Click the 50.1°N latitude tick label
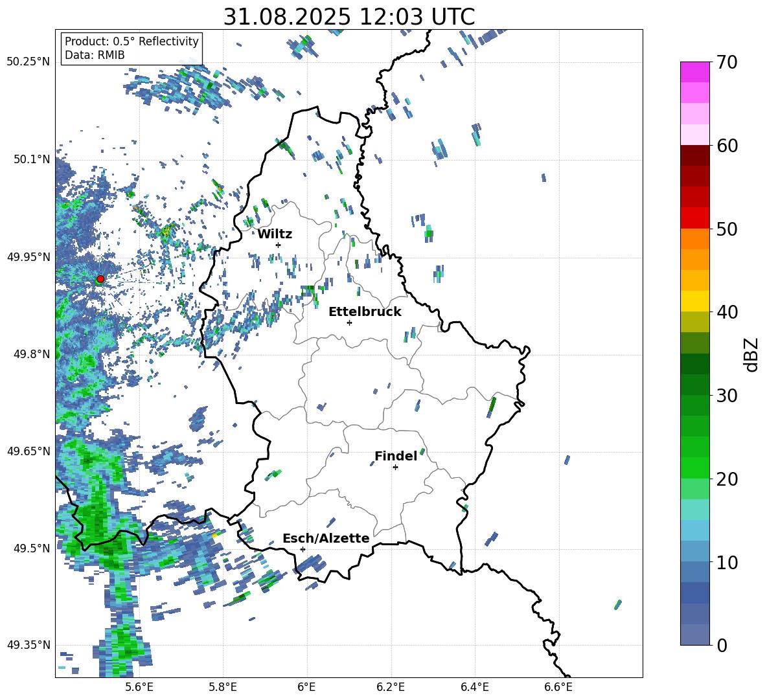This screenshot has height=700, width=767. point(32,159)
